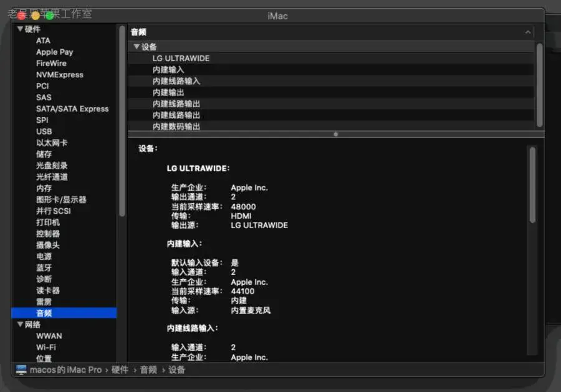Click macos的 iMac Pro in path bar

coord(65,370)
